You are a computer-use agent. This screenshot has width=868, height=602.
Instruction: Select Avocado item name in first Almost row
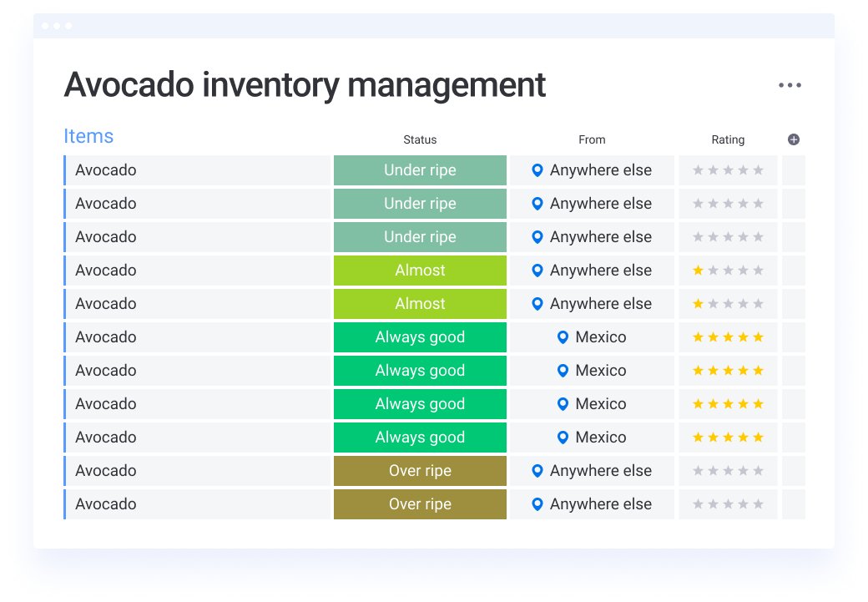(106, 271)
